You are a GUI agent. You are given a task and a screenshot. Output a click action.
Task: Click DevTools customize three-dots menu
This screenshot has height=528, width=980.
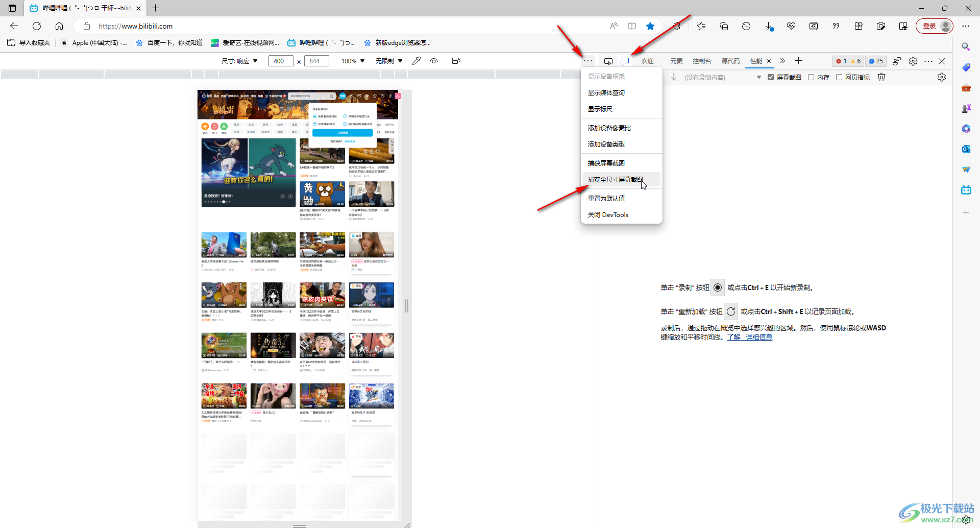[928, 61]
